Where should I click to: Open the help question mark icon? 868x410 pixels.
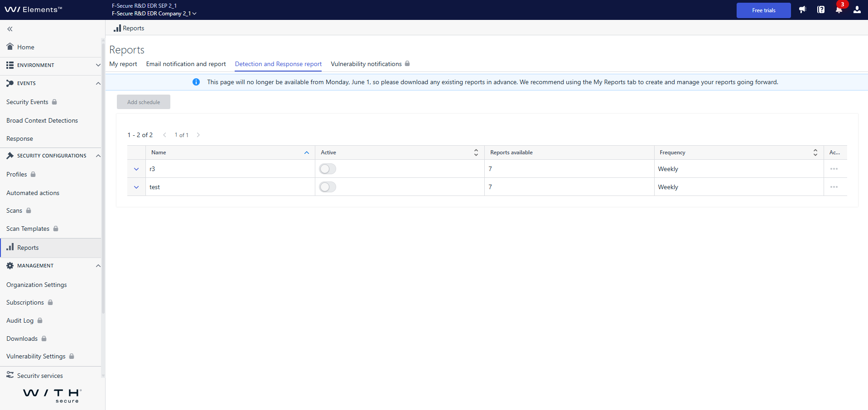(821, 10)
